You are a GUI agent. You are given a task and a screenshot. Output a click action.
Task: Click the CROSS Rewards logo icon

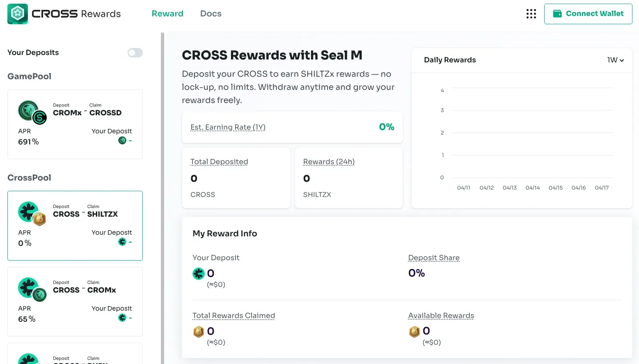point(17,14)
